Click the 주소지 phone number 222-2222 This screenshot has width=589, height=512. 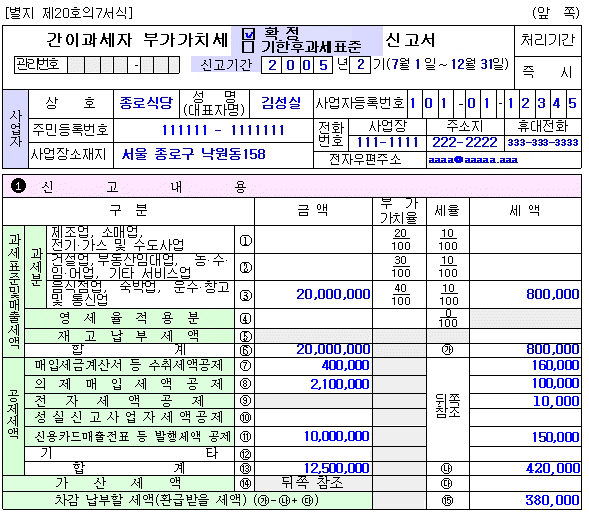pyautogui.click(x=465, y=143)
